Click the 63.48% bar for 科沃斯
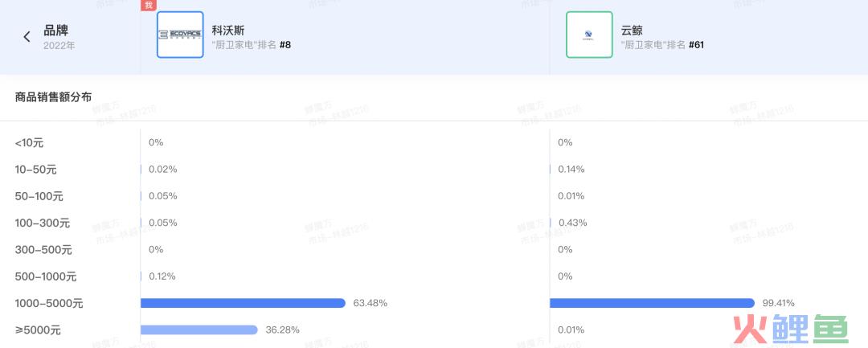The width and height of the screenshot is (868, 348). point(243,303)
